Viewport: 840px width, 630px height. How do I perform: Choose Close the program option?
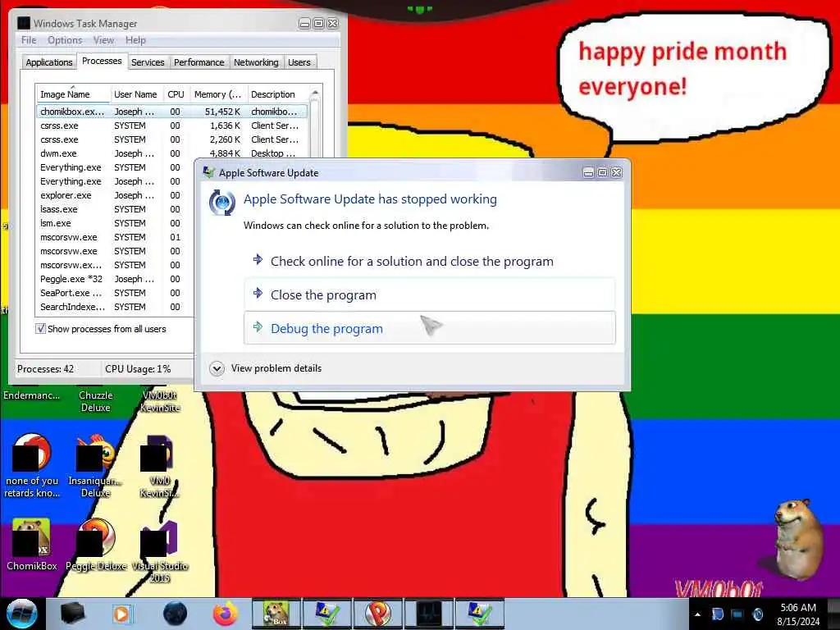[430, 294]
